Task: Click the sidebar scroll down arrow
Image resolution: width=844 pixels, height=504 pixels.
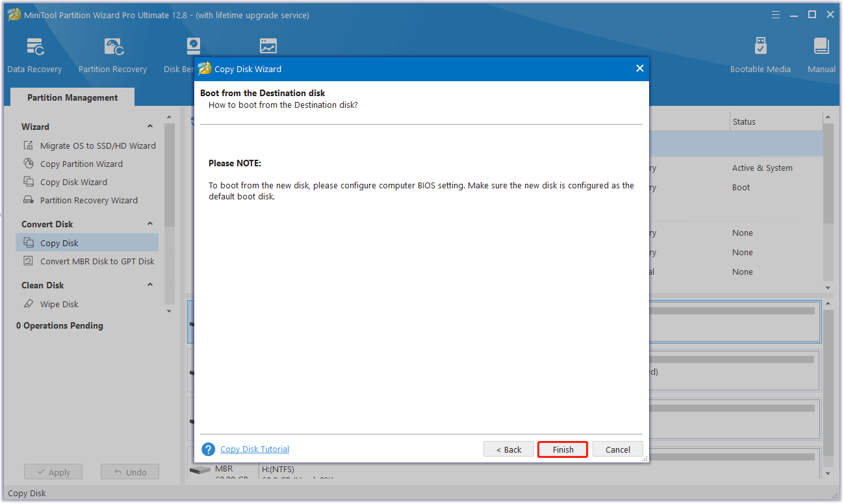Action: pos(170,311)
